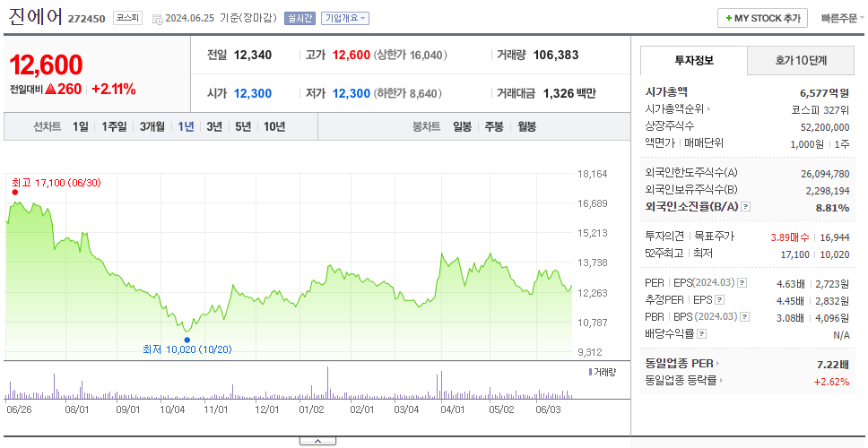868x448 pixels.
Task: Click the 동일업종 PER value 7.22배
Action: [832, 364]
